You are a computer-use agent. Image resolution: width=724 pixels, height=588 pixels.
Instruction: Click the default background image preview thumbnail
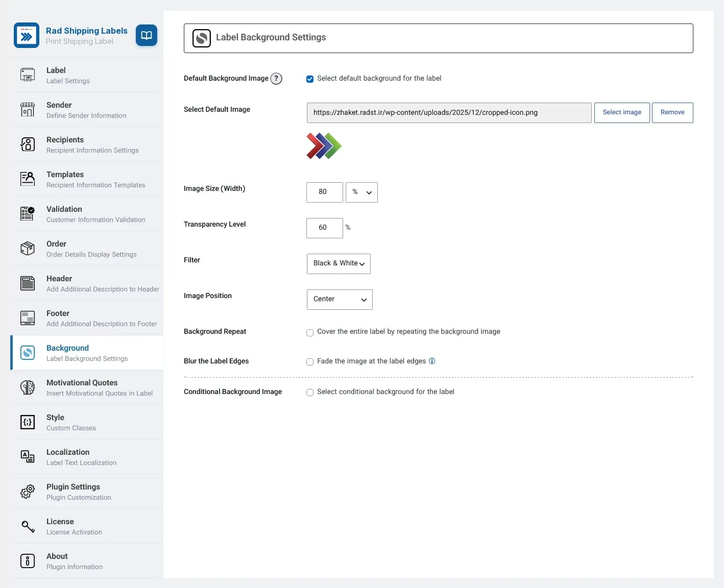(x=324, y=146)
